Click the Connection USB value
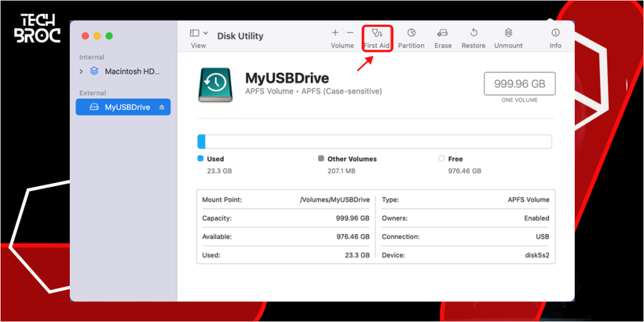Screen dimensions: 644x322 coord(543,236)
